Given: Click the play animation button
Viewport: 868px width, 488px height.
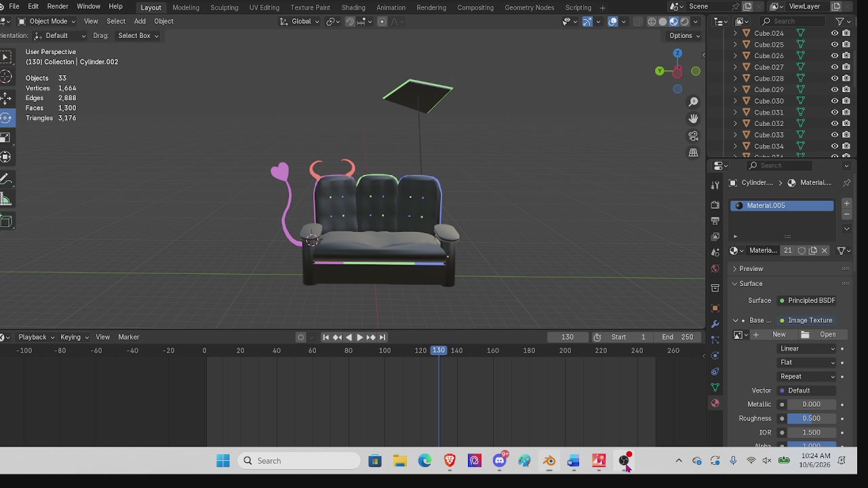Looking at the screenshot, I should click(359, 337).
